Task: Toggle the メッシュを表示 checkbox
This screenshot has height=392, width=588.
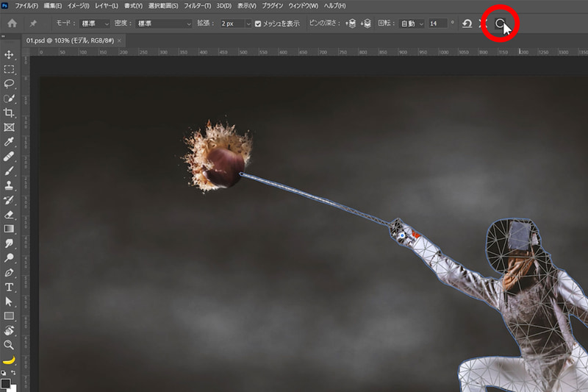Action: coord(258,24)
